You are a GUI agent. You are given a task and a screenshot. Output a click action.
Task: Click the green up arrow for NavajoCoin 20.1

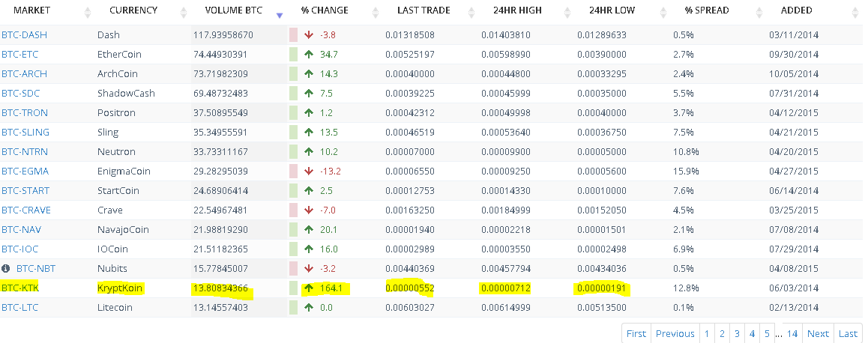tap(308, 230)
